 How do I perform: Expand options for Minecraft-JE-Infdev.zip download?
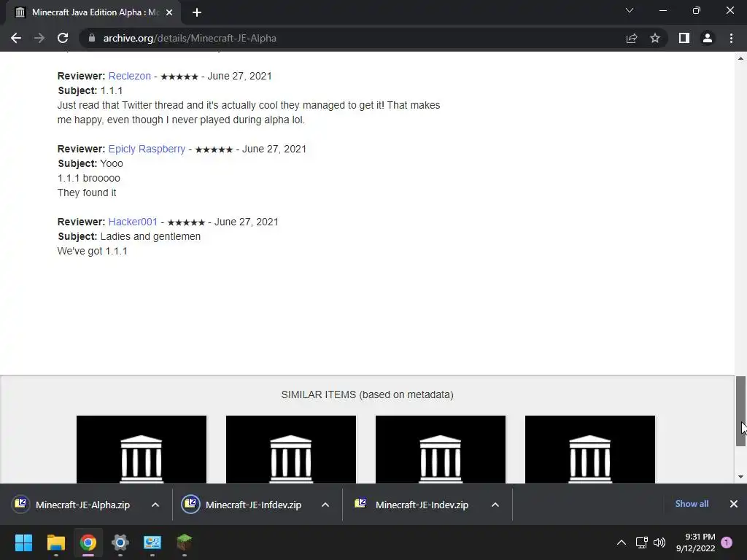pyautogui.click(x=325, y=505)
